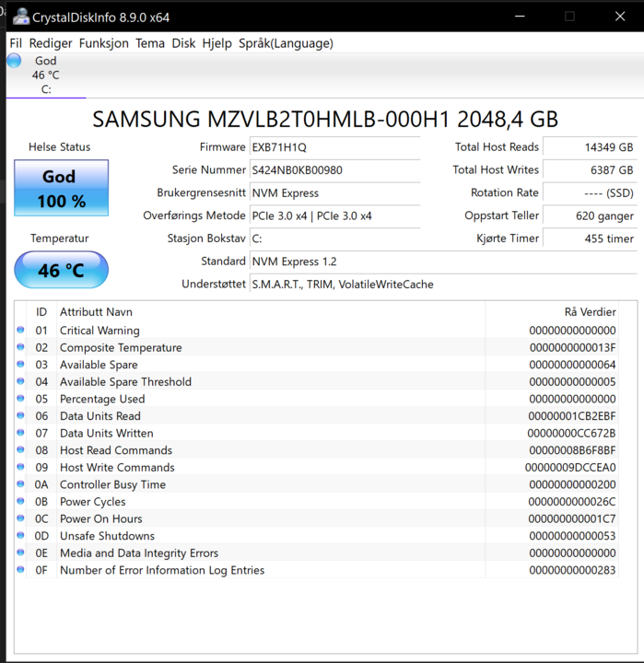Select the C: disk tab showing God 46 °C

tap(46, 75)
